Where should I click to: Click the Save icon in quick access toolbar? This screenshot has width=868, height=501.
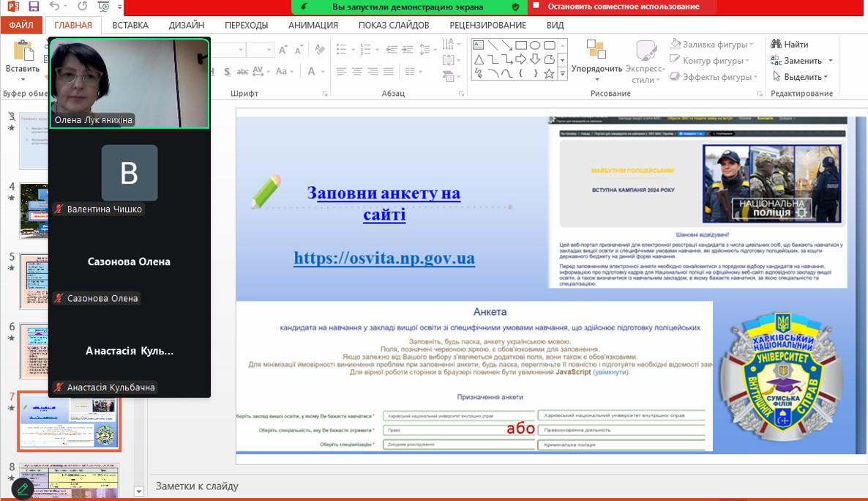(x=34, y=7)
